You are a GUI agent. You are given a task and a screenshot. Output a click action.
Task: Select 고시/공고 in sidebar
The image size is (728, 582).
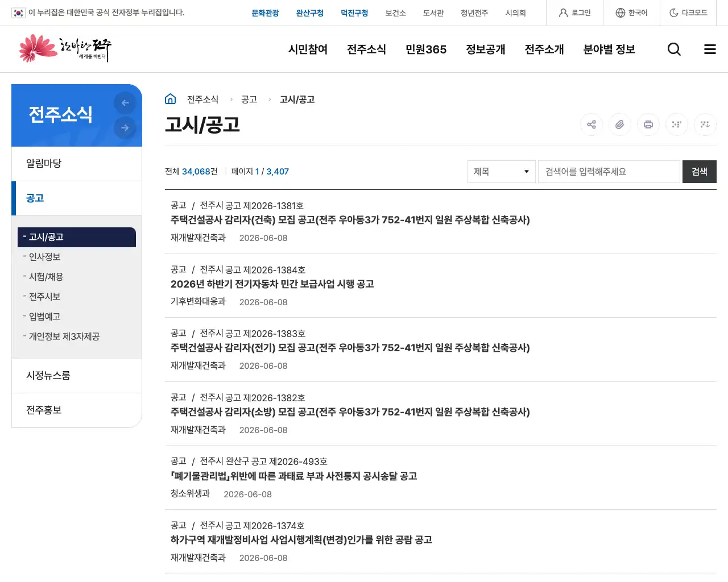tap(77, 237)
